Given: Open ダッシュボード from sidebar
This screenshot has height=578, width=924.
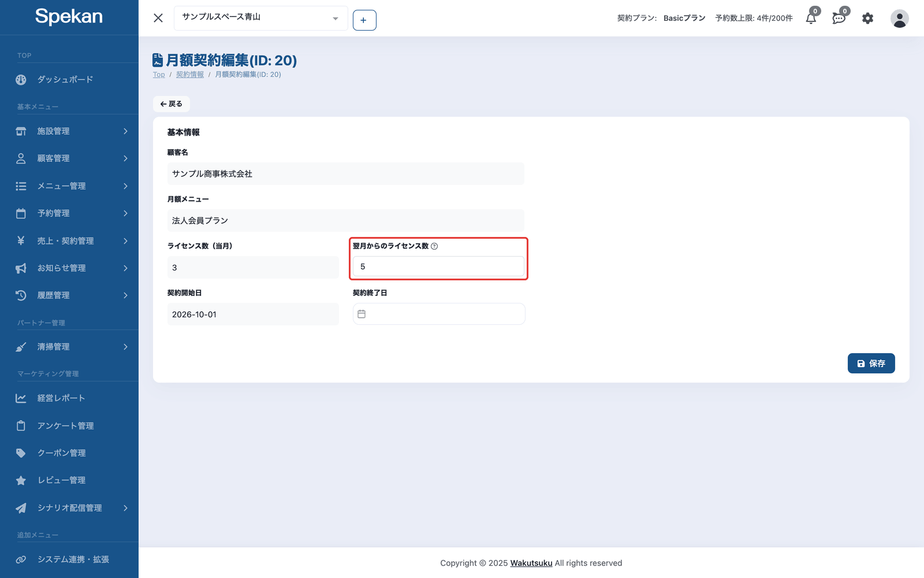Looking at the screenshot, I should pyautogui.click(x=69, y=80).
